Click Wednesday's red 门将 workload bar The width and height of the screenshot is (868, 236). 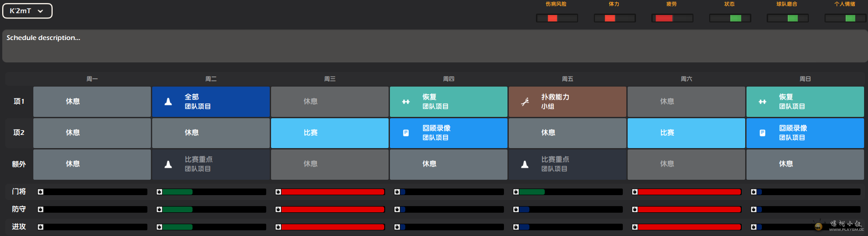[x=332, y=192]
